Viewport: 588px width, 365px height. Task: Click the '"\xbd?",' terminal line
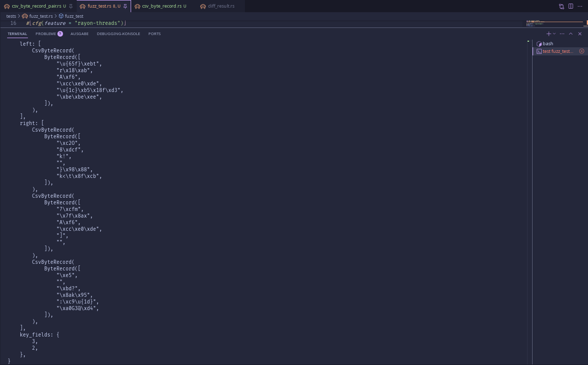(69, 288)
